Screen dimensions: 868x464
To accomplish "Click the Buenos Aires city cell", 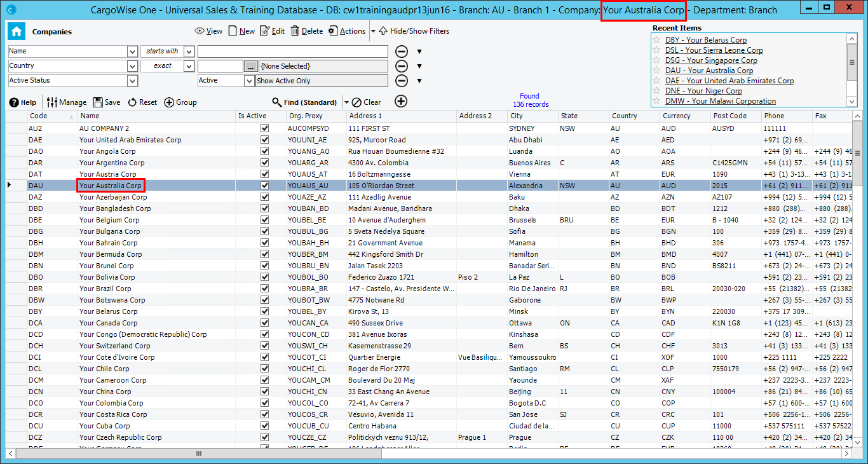I will (532, 163).
